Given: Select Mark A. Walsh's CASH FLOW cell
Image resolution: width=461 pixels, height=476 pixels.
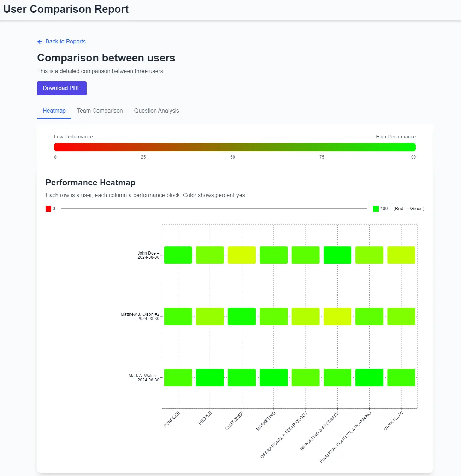Looking at the screenshot, I should click(x=401, y=377).
